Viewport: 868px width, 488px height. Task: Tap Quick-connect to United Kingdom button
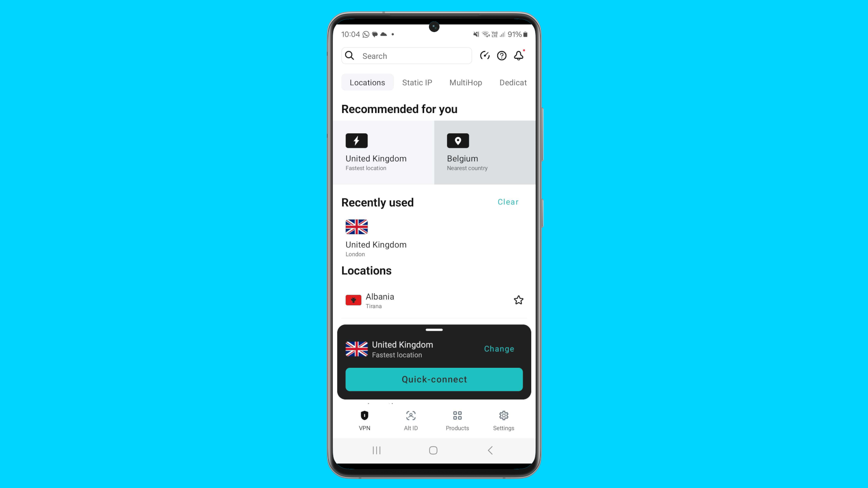point(434,379)
